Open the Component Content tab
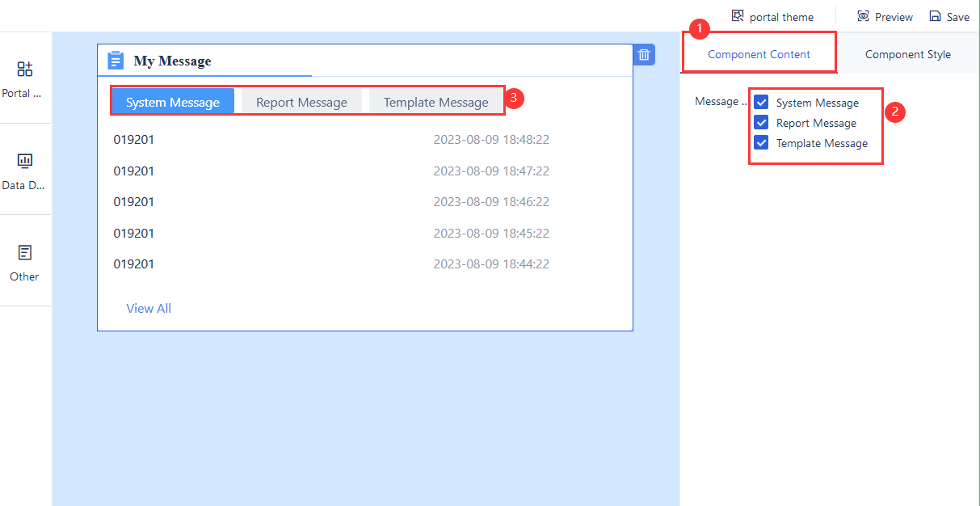The image size is (980, 506). point(758,53)
